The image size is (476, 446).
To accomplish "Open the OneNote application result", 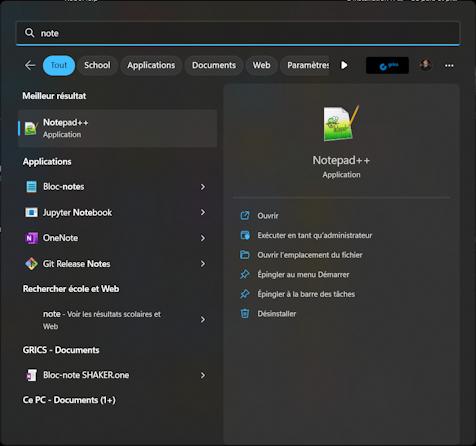I will click(x=117, y=238).
